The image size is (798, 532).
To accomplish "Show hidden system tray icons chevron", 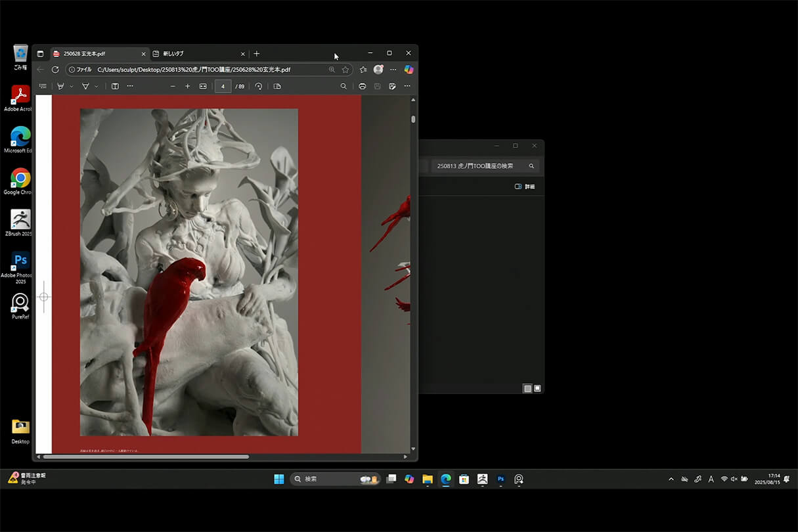I will click(x=671, y=479).
